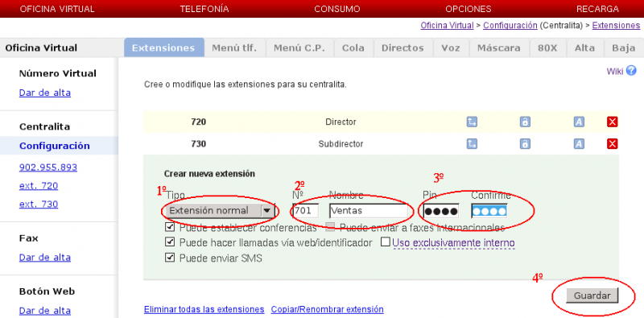Click 'Dar de alta' under Botón Web

45,311
